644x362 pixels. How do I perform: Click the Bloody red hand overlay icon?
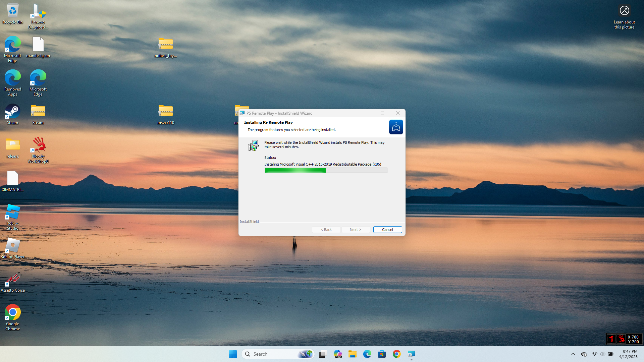[x=622, y=339]
